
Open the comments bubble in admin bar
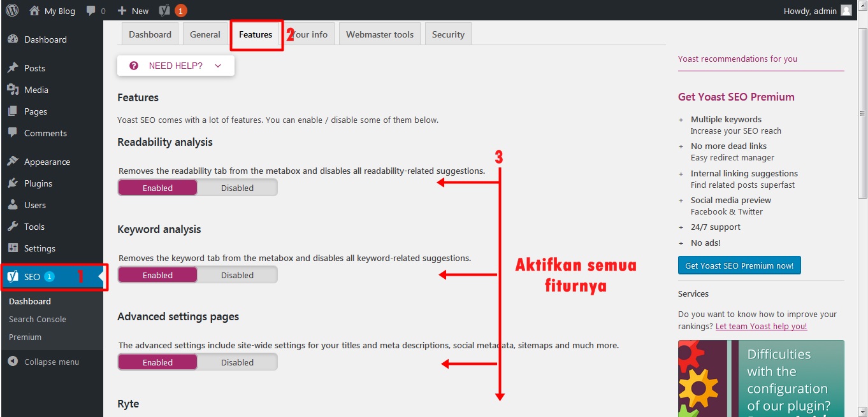pyautogui.click(x=96, y=11)
